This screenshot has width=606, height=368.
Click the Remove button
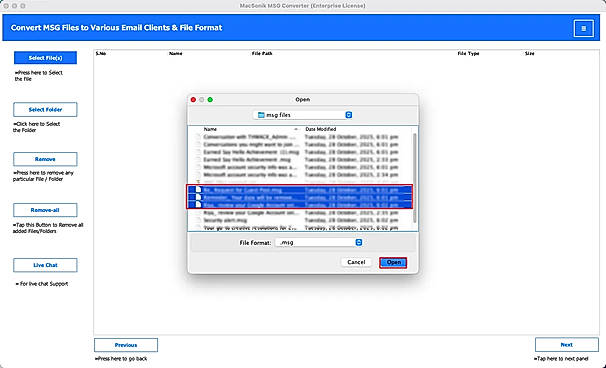[x=45, y=159]
